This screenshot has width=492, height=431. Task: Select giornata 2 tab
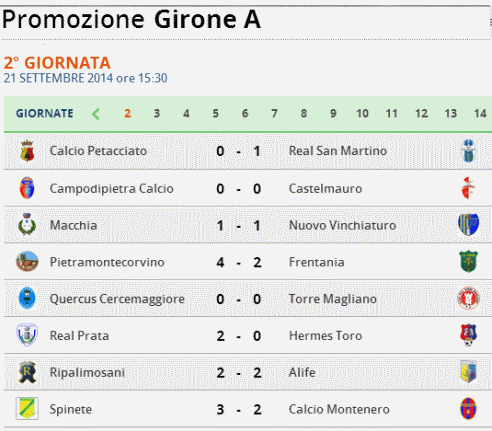(x=128, y=114)
